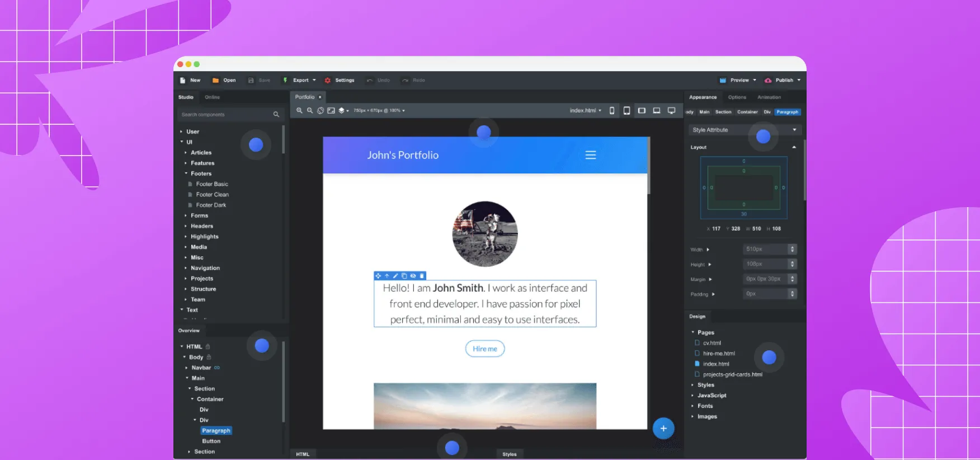
Task: Click the image icon in canvas toolbar
Action: coord(331,111)
